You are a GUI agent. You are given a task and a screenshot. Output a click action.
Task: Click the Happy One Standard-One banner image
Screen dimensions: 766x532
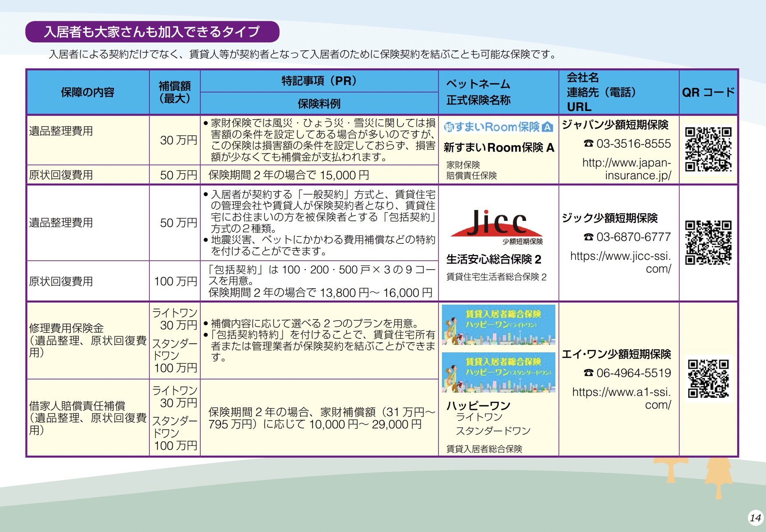(x=499, y=372)
